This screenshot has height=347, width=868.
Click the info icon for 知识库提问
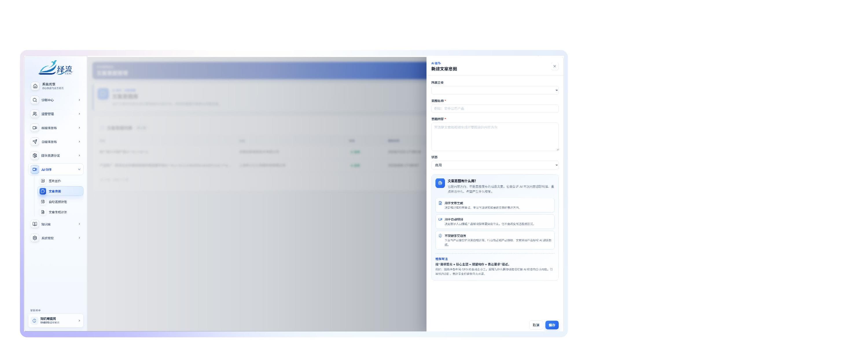pos(34,321)
